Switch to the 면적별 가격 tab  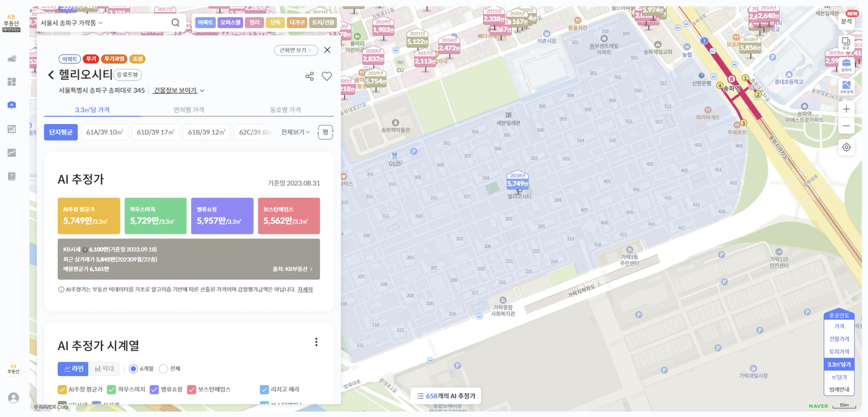tap(189, 110)
